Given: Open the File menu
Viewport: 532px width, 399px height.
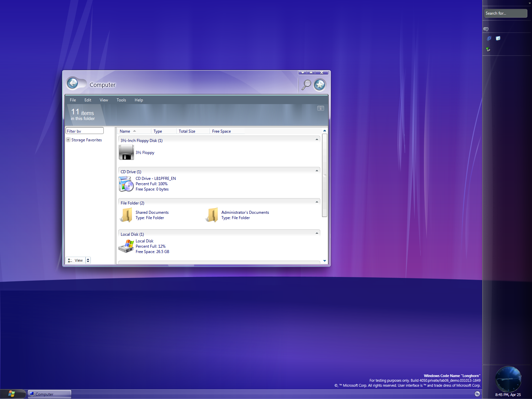Looking at the screenshot, I should click(73, 100).
